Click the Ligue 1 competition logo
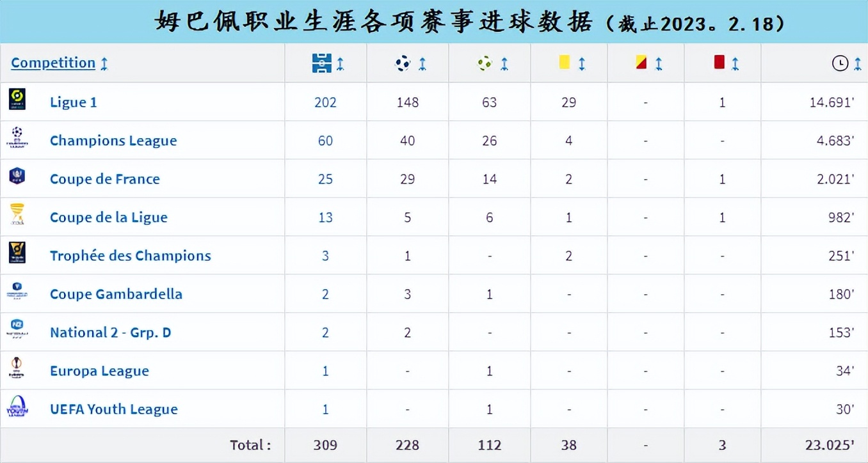 17,99
